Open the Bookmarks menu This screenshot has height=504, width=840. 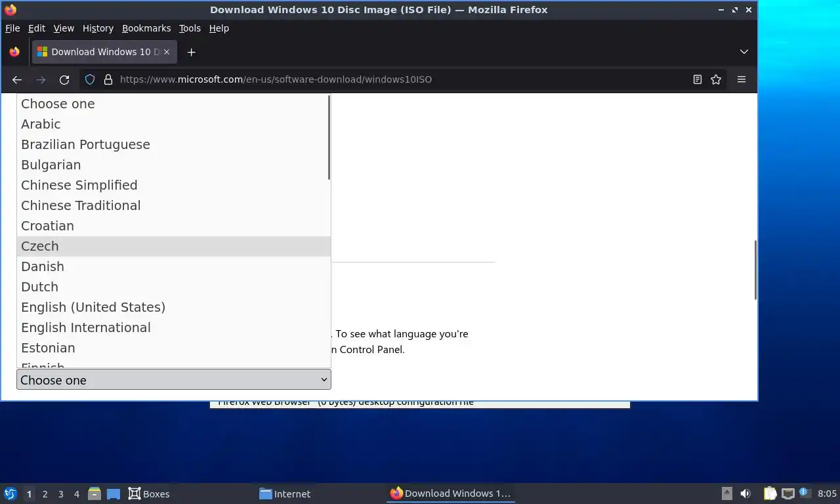coord(146,28)
